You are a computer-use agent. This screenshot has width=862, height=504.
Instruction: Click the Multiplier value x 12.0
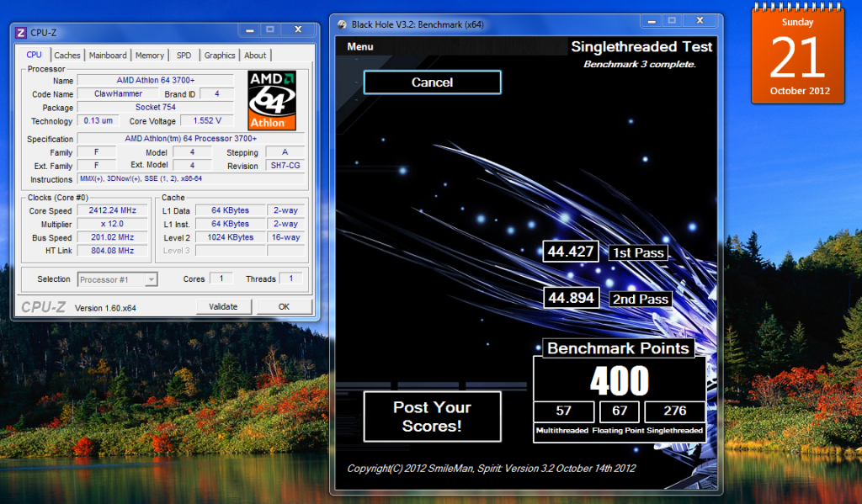point(112,224)
